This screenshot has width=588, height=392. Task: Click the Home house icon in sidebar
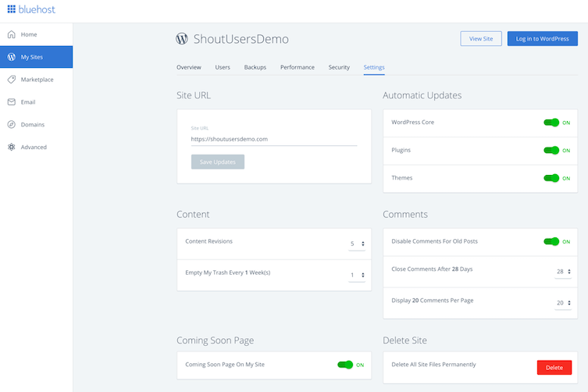(x=12, y=34)
